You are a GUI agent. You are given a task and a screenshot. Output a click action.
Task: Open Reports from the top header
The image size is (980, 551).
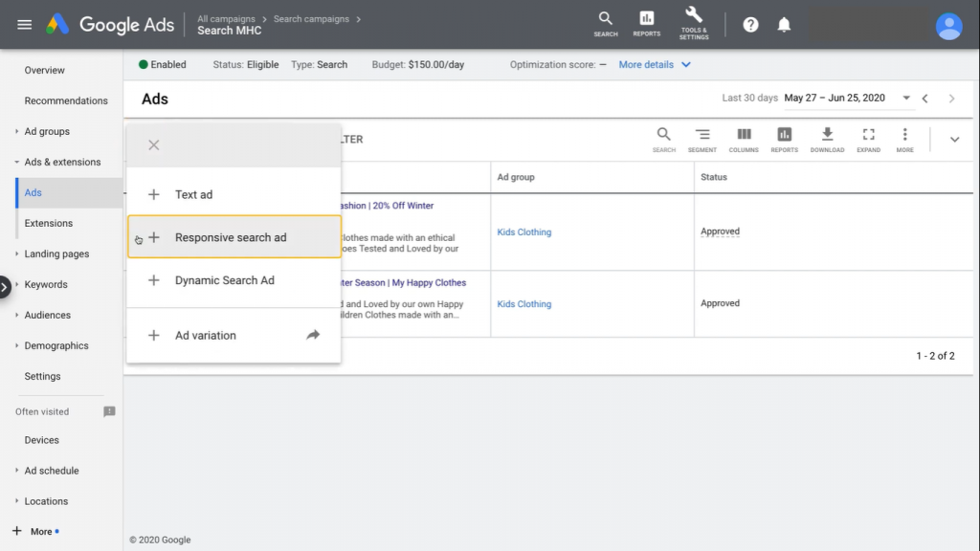pyautogui.click(x=646, y=24)
